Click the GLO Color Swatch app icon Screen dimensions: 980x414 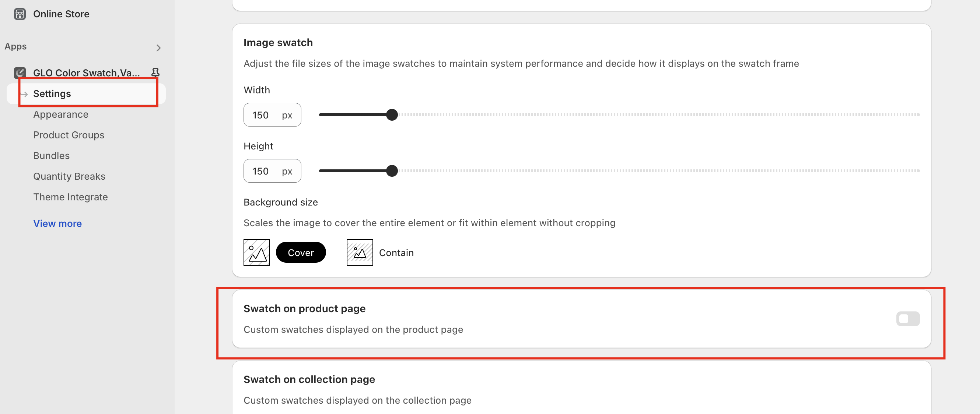(x=20, y=72)
